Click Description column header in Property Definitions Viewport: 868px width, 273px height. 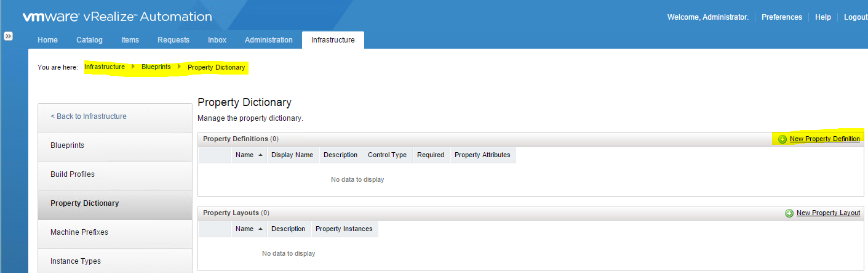(341, 155)
